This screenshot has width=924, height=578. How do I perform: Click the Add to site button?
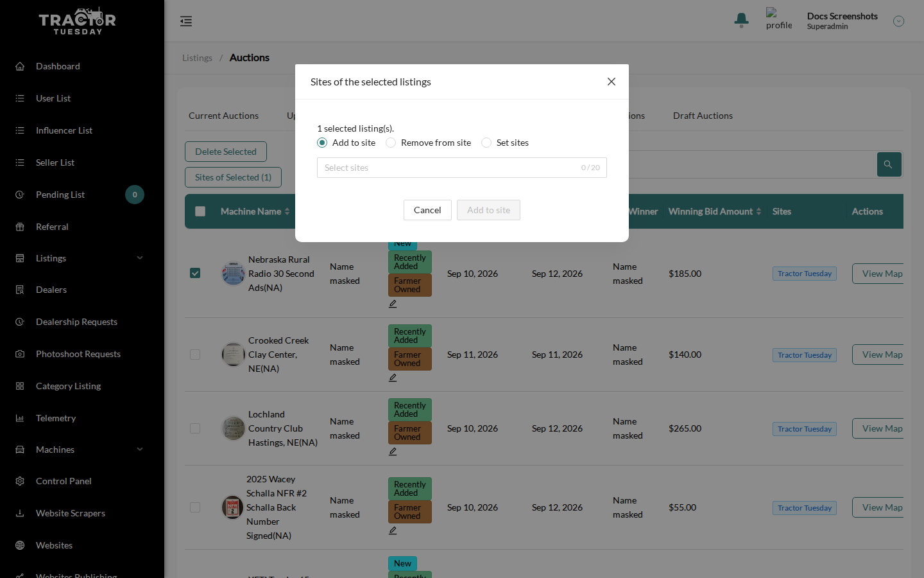[x=489, y=210]
